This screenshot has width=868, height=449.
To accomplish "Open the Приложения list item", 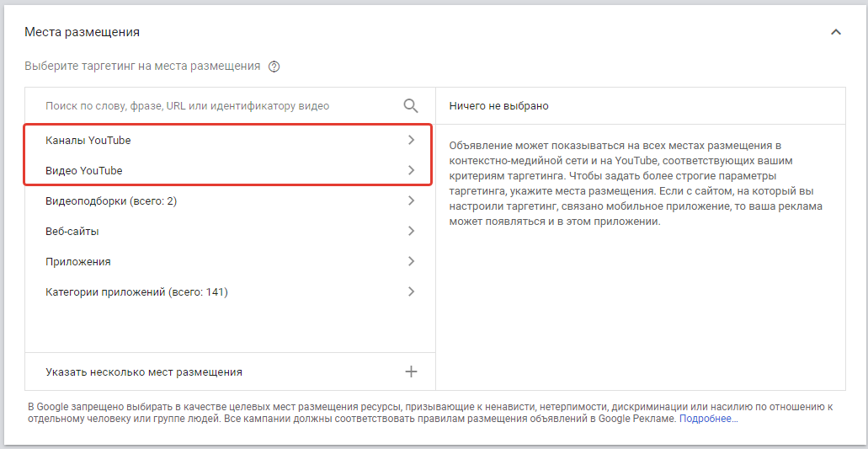I will [230, 262].
